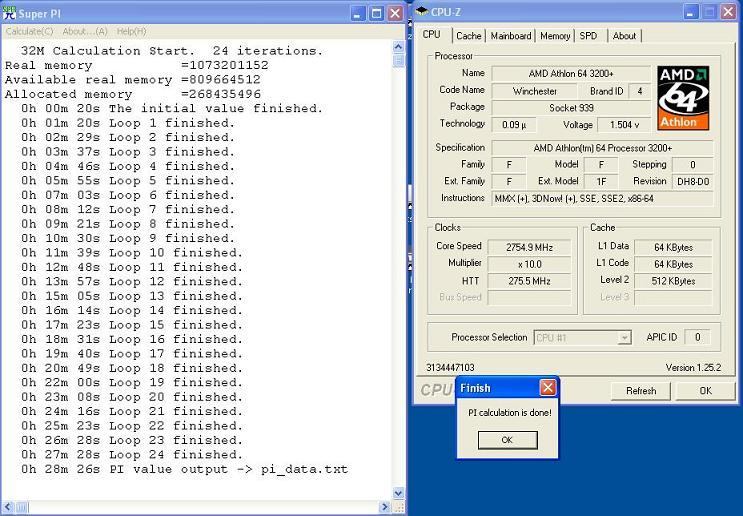Viewport: 743px width, 516px height.
Task: Click the Voltage field showing 1.504 v
Action: [624, 125]
